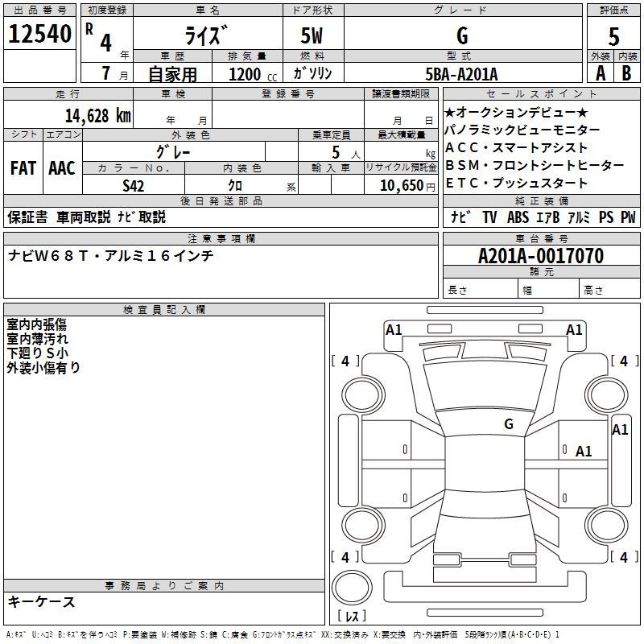Click the exterior grade A cell
Viewport: 644px width, 644px height.
click(x=600, y=73)
